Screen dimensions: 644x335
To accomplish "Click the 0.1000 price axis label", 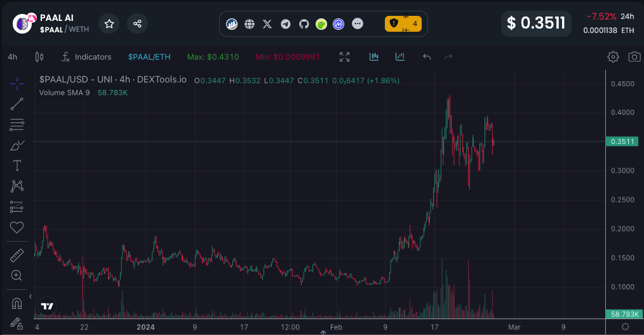I will [x=622, y=287].
